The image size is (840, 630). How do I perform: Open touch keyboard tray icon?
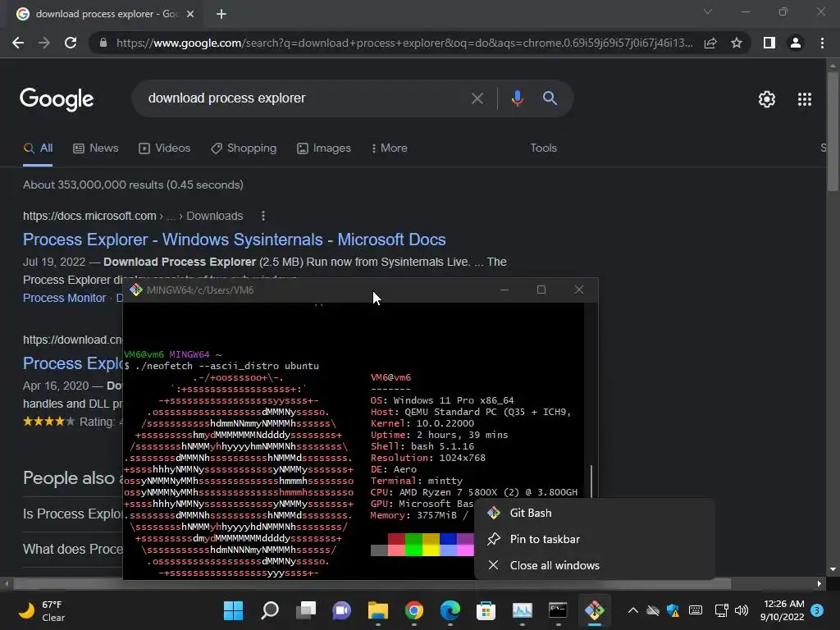696,610
